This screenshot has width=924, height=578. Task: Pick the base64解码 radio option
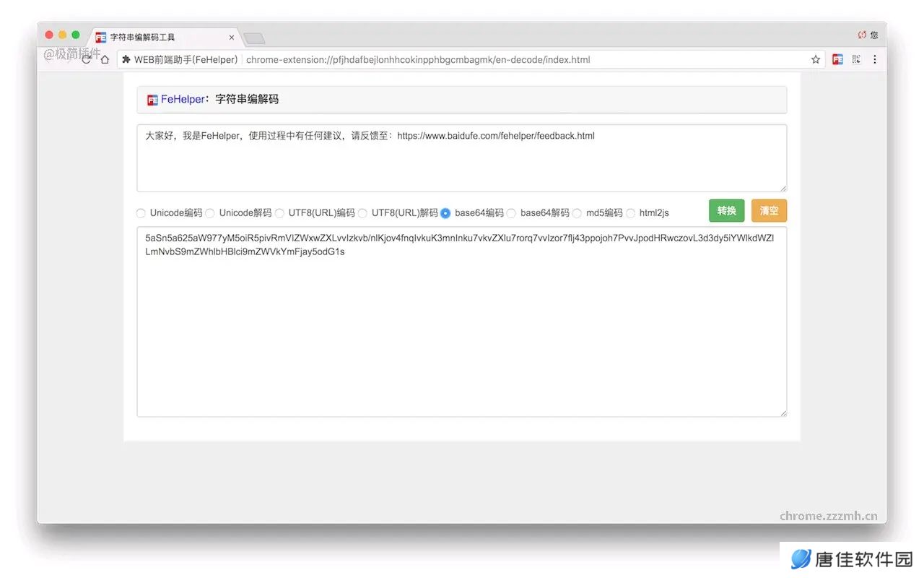point(511,213)
